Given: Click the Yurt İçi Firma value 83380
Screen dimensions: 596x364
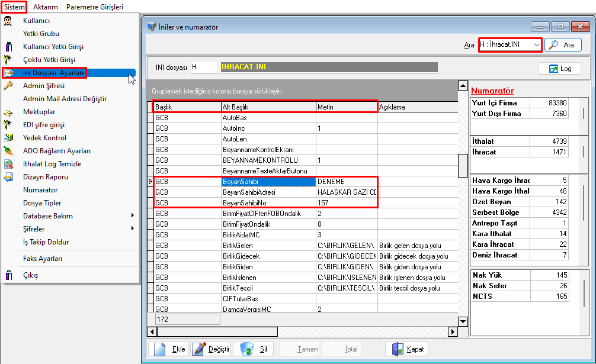Looking at the screenshot, I should click(x=549, y=103).
